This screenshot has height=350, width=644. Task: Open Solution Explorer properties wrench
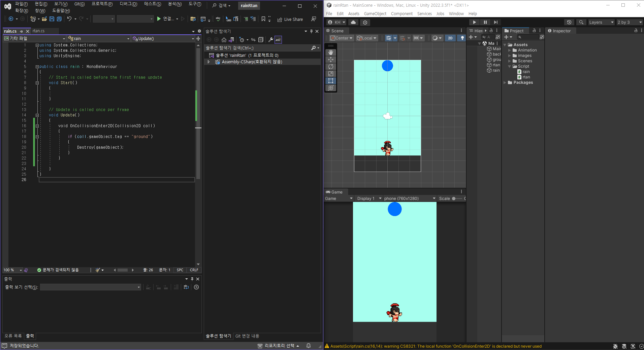(x=270, y=40)
